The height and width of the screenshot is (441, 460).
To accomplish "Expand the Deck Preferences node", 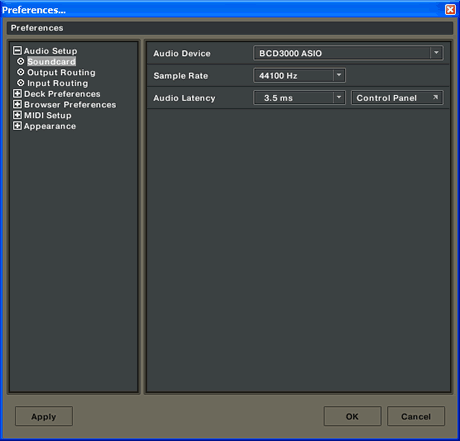I will 17,94.
